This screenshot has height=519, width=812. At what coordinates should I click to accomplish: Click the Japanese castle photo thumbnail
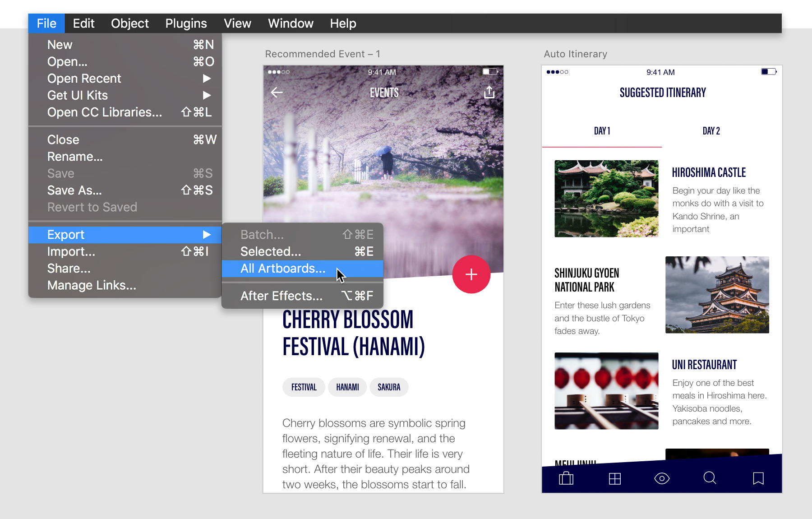click(x=717, y=295)
